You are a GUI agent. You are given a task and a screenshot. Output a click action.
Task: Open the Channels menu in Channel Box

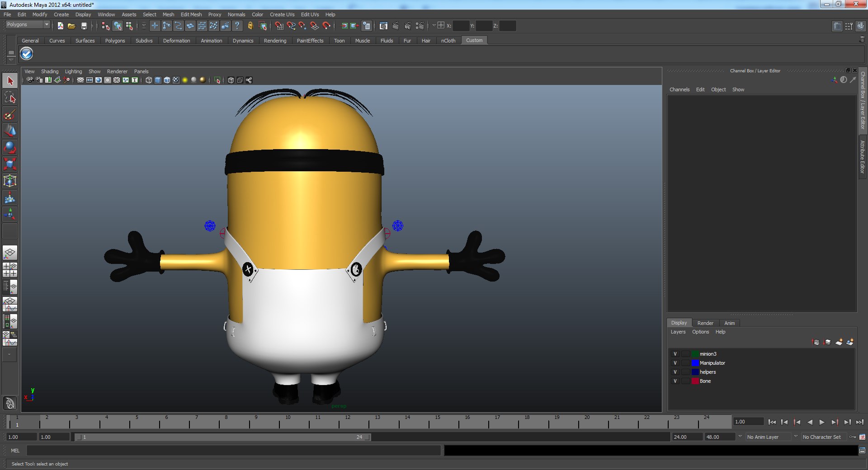679,89
